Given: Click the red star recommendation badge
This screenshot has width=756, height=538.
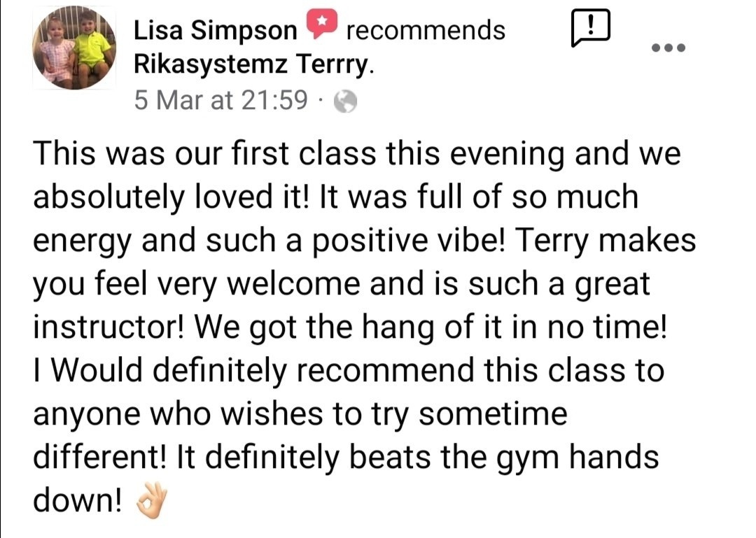Looking at the screenshot, I should click(322, 24).
